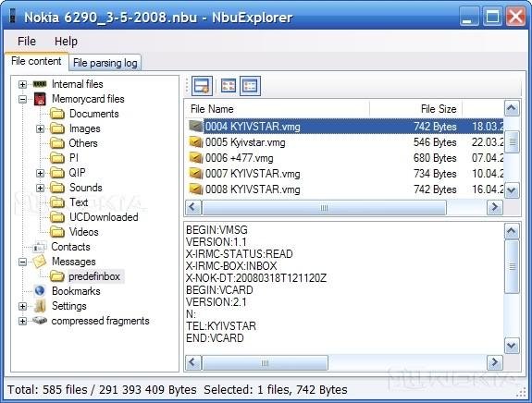The height and width of the screenshot is (403, 532).
Task: Click the X-NOK-DT:20080318T121120Z line
Action: 256,278
